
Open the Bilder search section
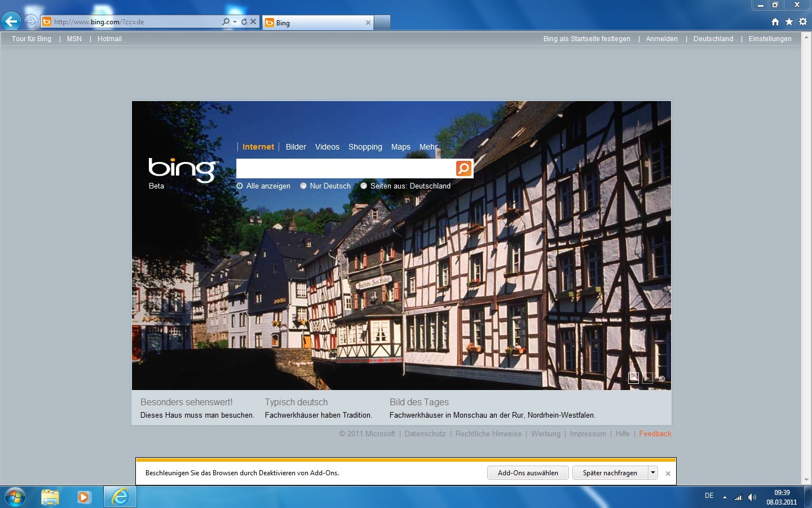pos(295,147)
